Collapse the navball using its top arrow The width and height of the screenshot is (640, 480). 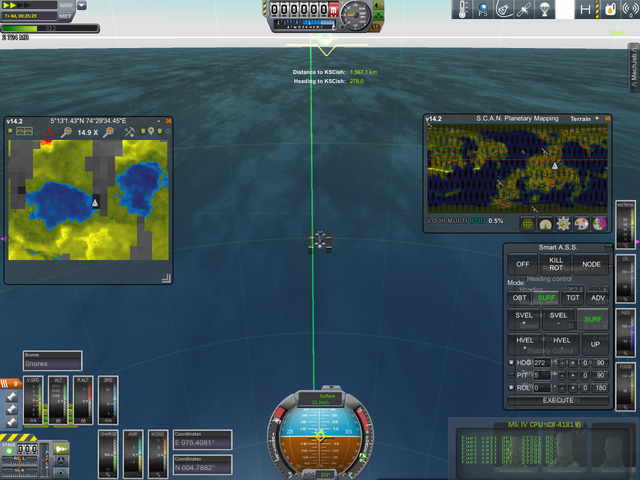point(332,387)
